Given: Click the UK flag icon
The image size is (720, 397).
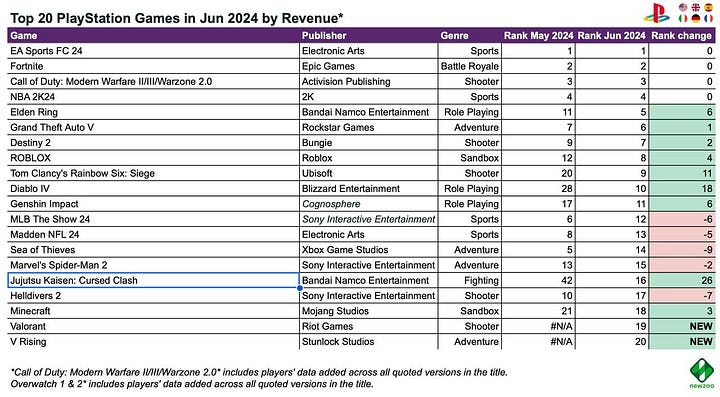Looking at the screenshot, I should click(696, 7).
